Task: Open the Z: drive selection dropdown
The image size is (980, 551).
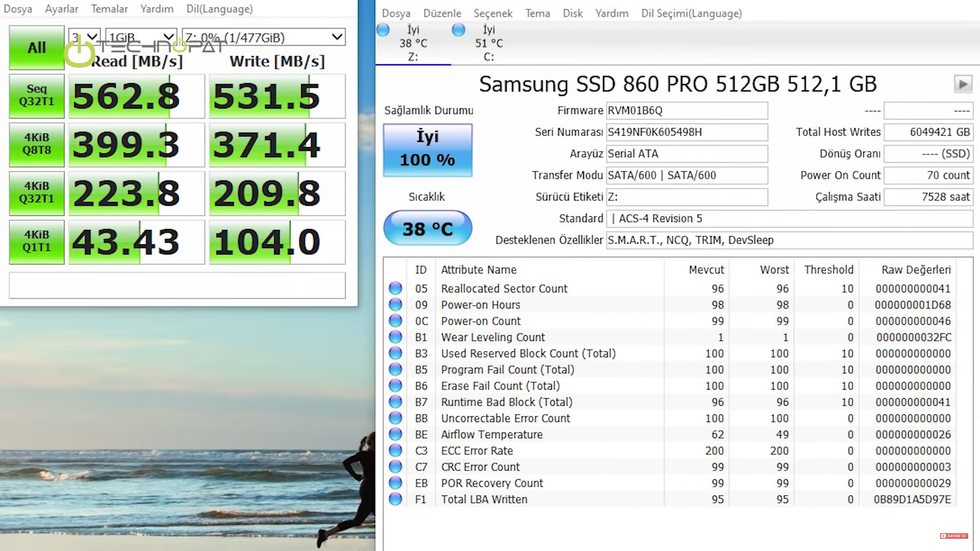Action: [263, 37]
